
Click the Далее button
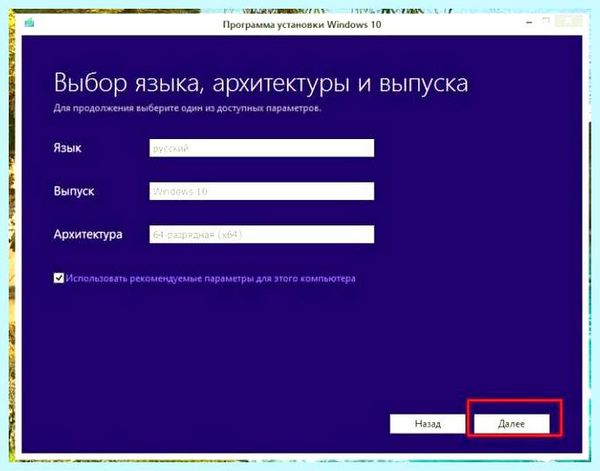pos(512,424)
